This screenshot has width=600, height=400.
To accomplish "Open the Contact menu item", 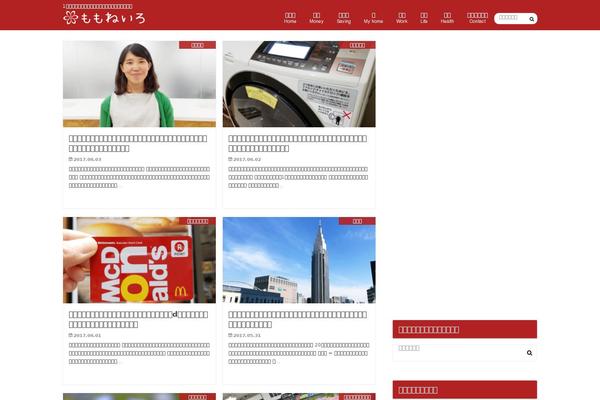I will [477, 18].
